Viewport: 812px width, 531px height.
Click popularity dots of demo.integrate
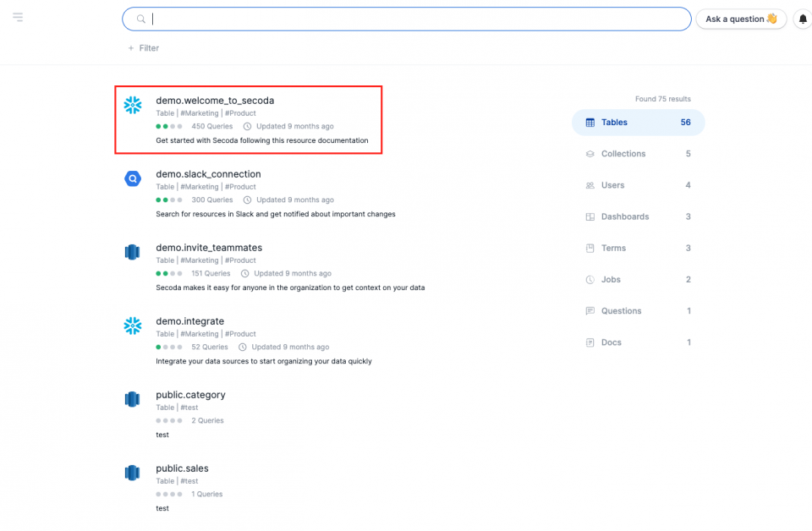[169, 347]
